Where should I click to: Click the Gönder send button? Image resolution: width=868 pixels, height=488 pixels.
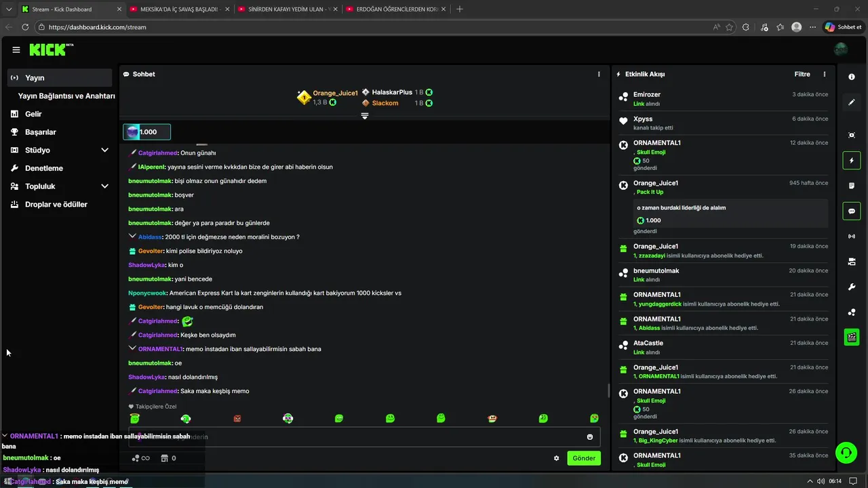[x=584, y=458]
